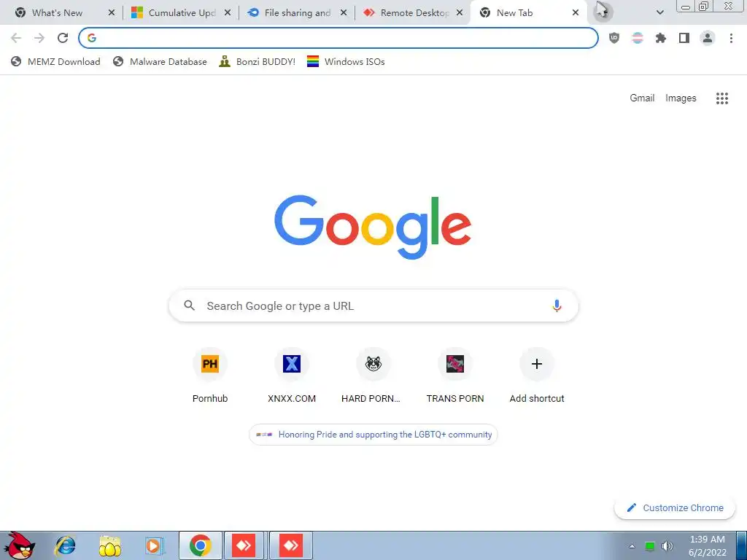Toggle the side panel icon
The image size is (747, 560).
tap(684, 38)
